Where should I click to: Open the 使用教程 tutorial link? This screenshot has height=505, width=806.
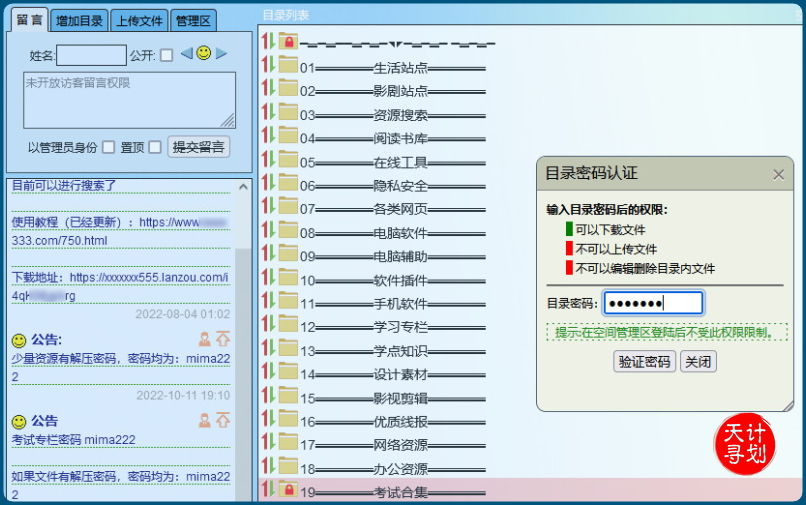[x=120, y=231]
